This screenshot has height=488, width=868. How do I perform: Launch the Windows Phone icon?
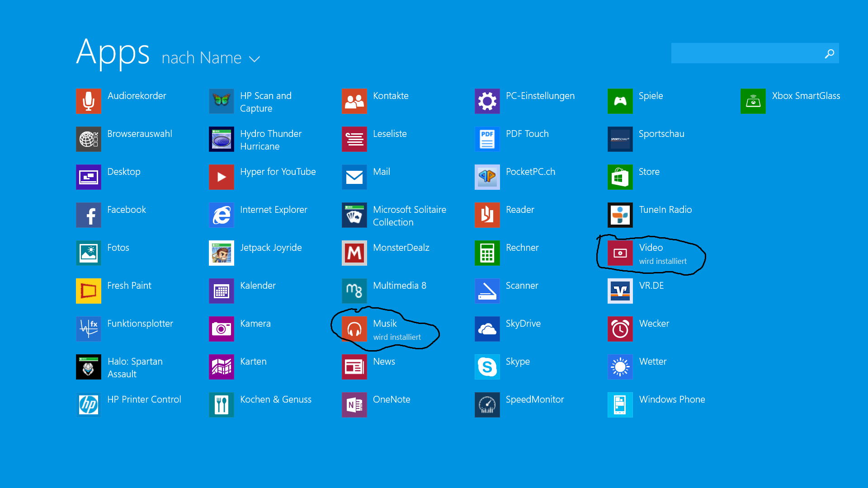point(620,405)
